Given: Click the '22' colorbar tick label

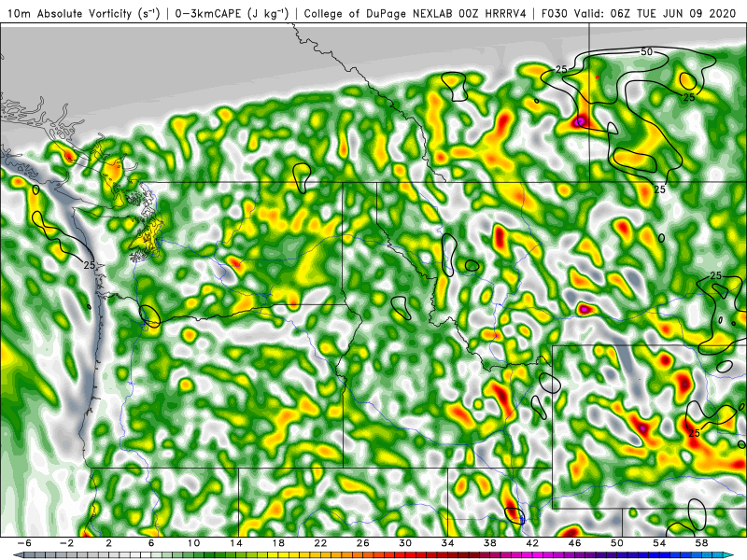Looking at the screenshot, I should (320, 543).
